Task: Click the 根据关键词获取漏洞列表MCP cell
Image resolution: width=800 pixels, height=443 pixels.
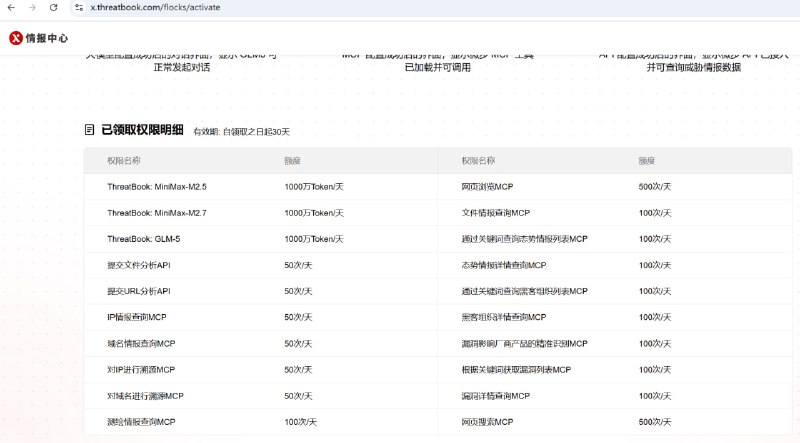Action: click(516, 370)
